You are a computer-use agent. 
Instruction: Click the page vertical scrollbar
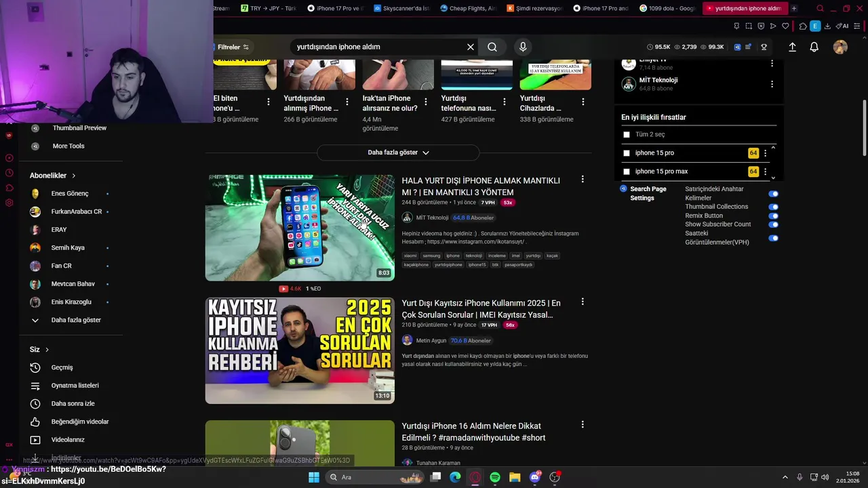(x=864, y=129)
